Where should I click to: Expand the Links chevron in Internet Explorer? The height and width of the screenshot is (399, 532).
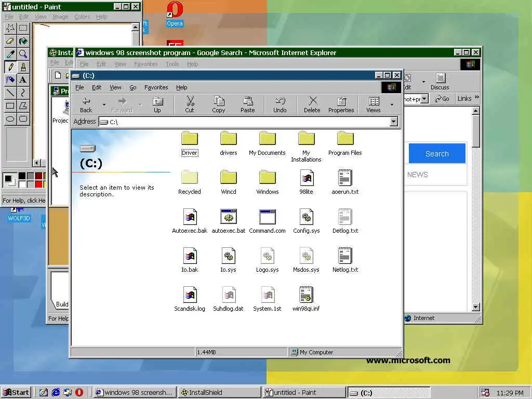tap(477, 97)
